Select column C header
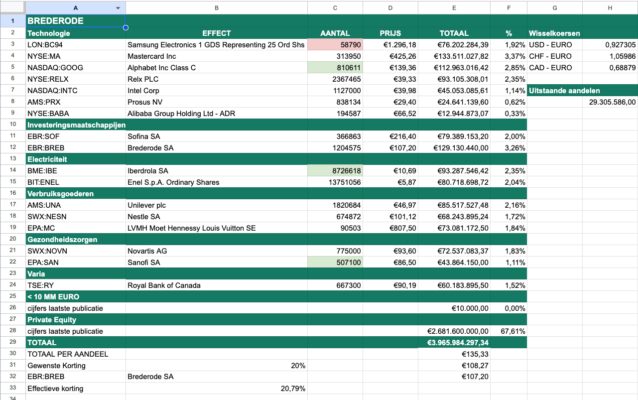The height and width of the screenshot is (400, 638). [335, 8]
